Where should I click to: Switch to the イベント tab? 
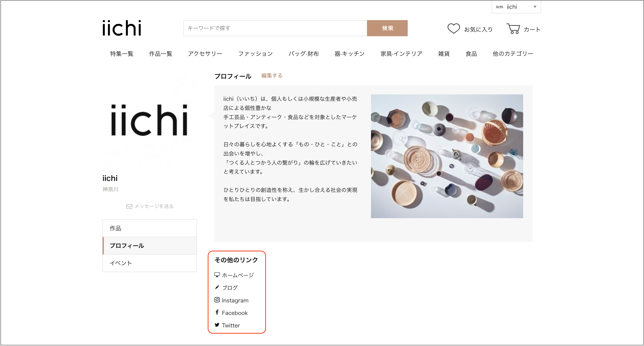[x=121, y=263]
